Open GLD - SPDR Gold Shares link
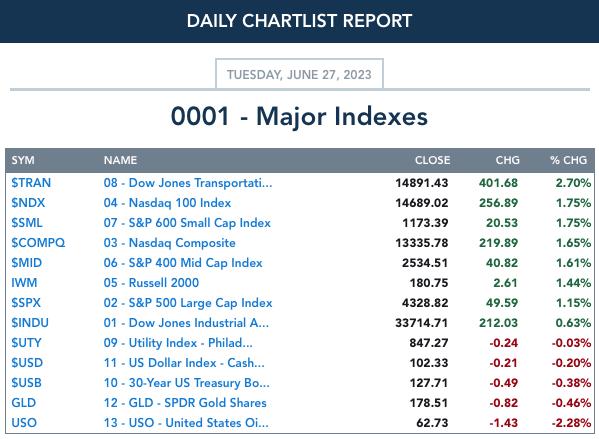The image size is (599, 439). point(185,403)
